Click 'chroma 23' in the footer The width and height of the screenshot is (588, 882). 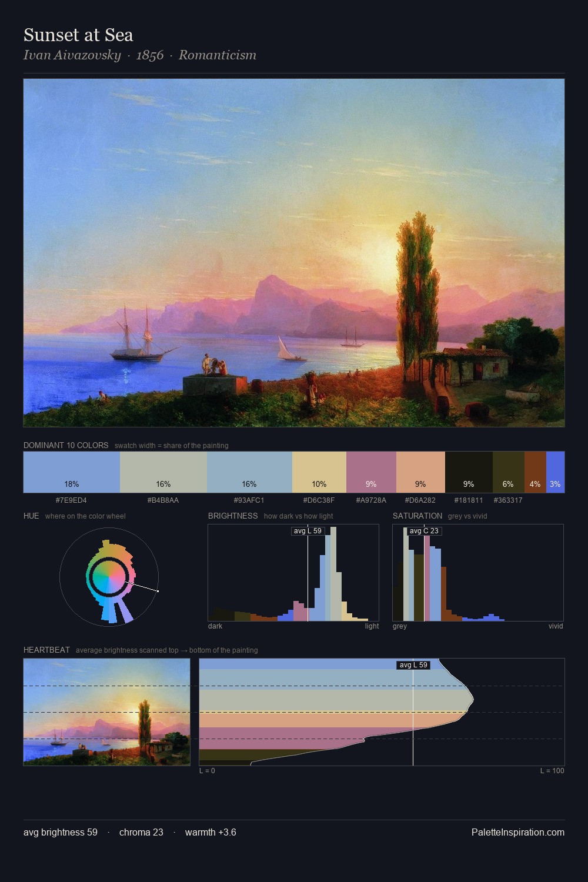(x=141, y=832)
